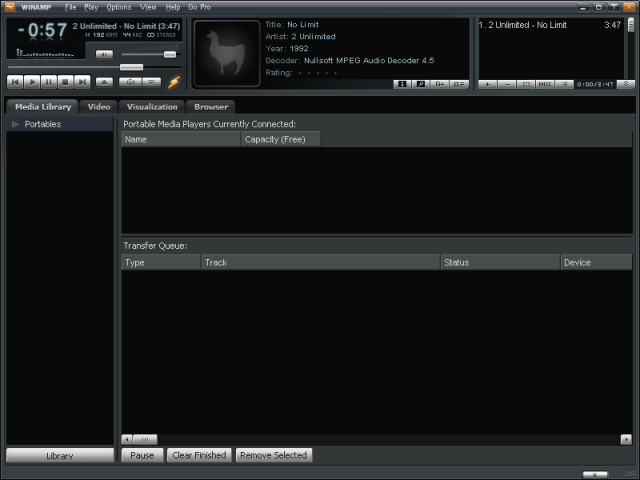
Task: Switch to the Browser tab
Action: (211, 107)
